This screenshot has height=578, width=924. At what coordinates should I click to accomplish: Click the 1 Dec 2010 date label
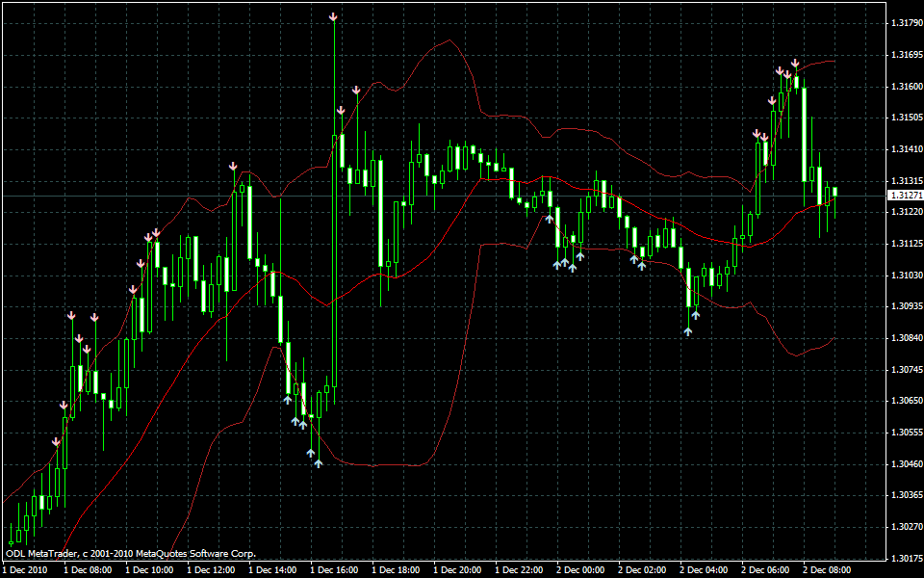tap(26, 570)
